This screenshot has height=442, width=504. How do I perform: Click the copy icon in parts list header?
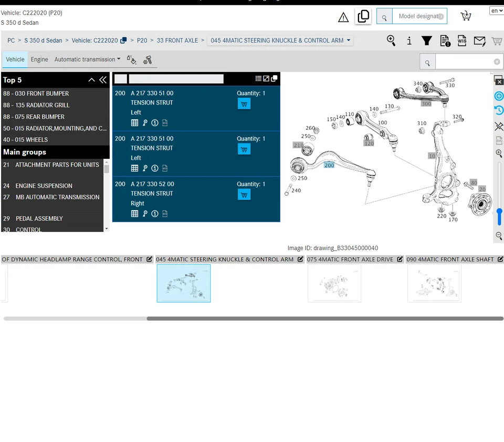(x=274, y=78)
